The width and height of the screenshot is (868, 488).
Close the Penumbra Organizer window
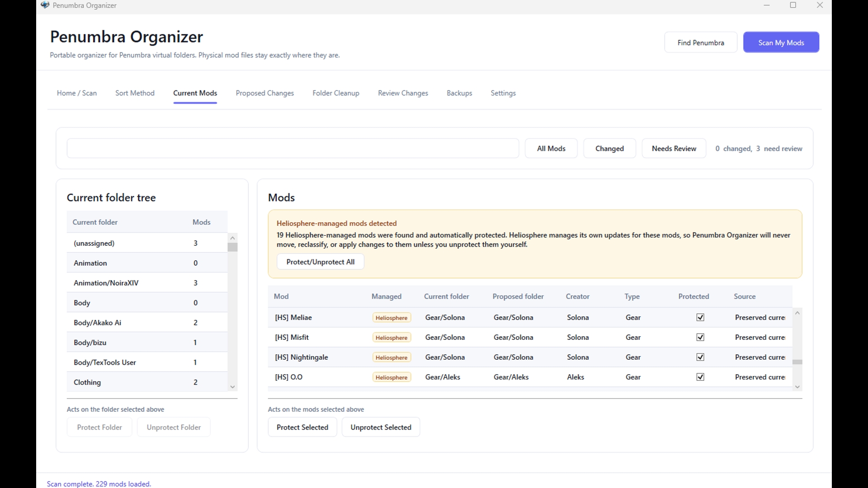pos(820,5)
